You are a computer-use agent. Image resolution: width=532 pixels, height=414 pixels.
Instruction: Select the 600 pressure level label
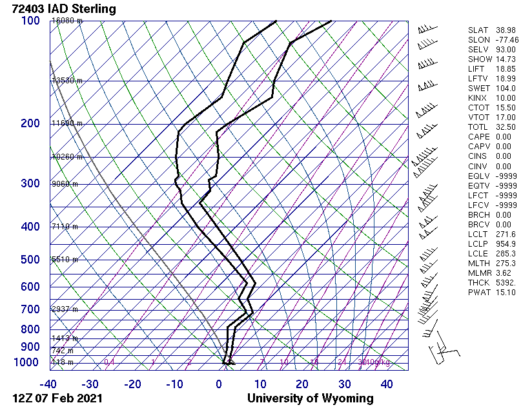click(x=30, y=286)
